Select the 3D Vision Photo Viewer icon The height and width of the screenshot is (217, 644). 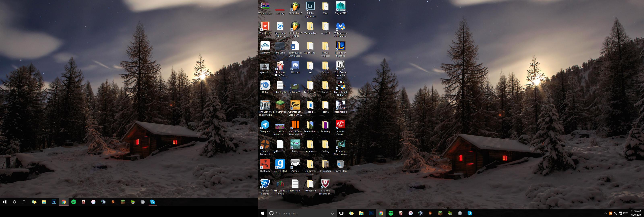(340, 148)
